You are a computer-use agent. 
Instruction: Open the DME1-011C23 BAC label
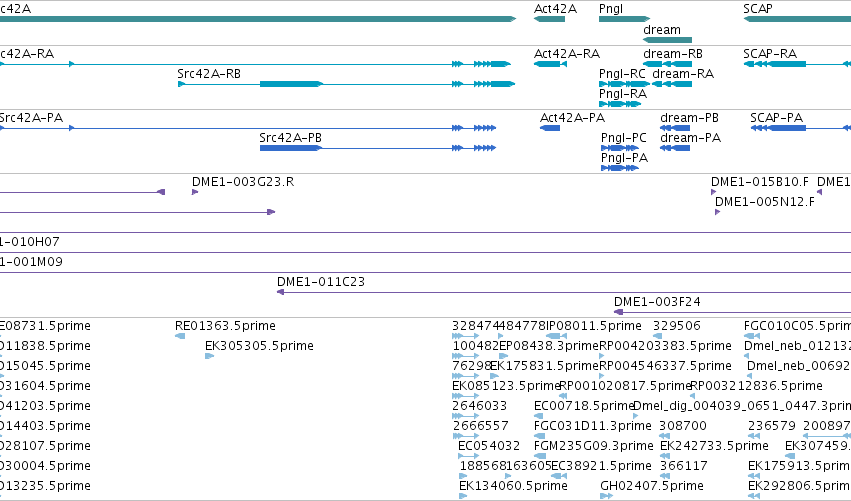[321, 282]
